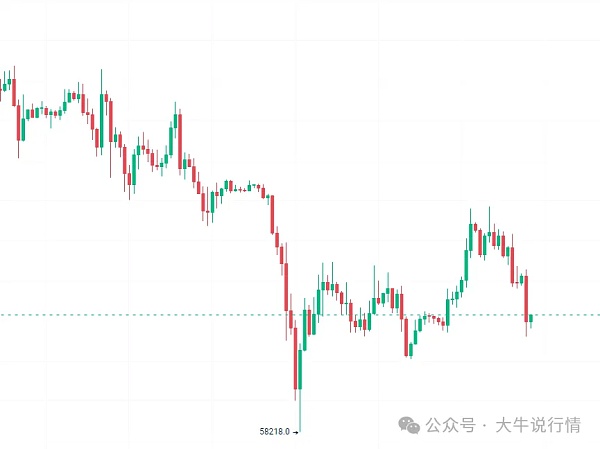
Task: Click the long lower wick above 58218.0
Action: pos(300,408)
